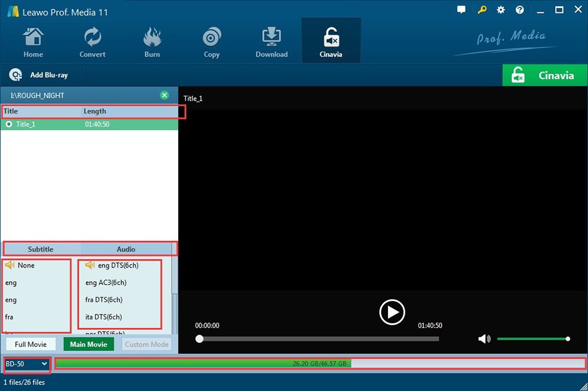The width and height of the screenshot is (588, 391).
Task: Remove the I:\ROUGH_NIGHT source with green X
Action: (164, 95)
